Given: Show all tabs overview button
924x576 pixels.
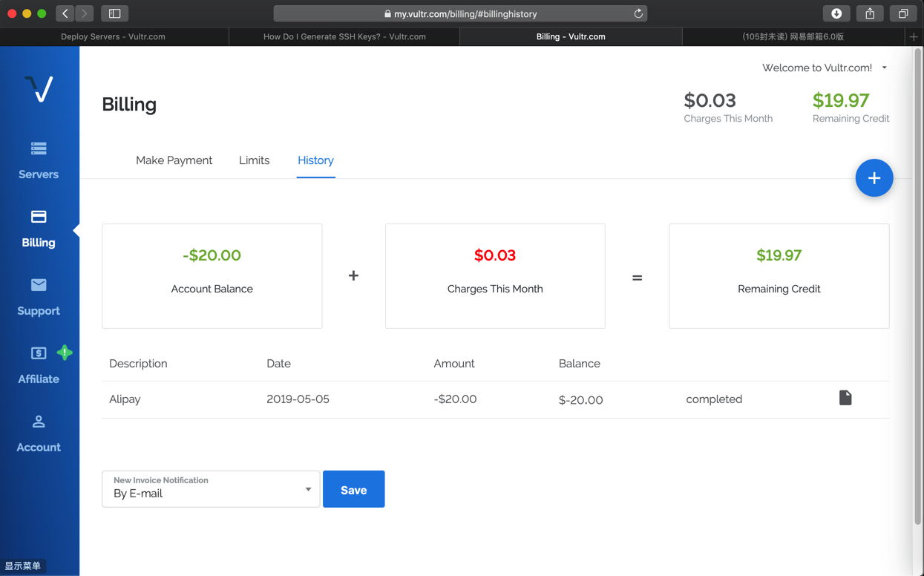Looking at the screenshot, I should [x=903, y=13].
